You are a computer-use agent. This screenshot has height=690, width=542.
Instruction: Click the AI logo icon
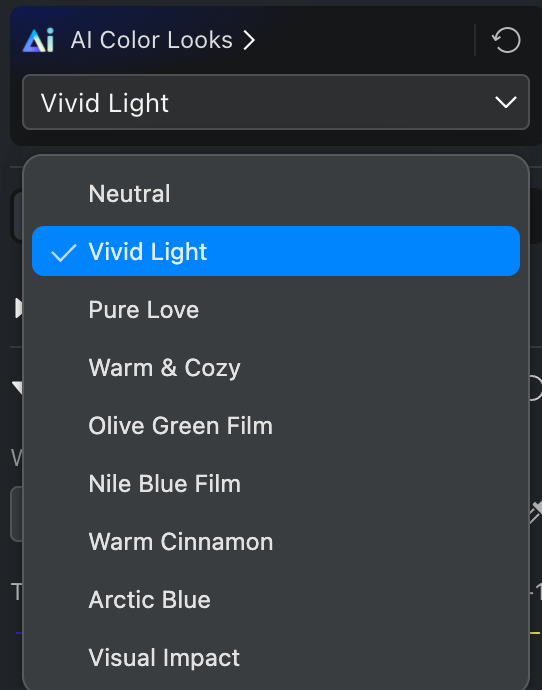tap(38, 40)
